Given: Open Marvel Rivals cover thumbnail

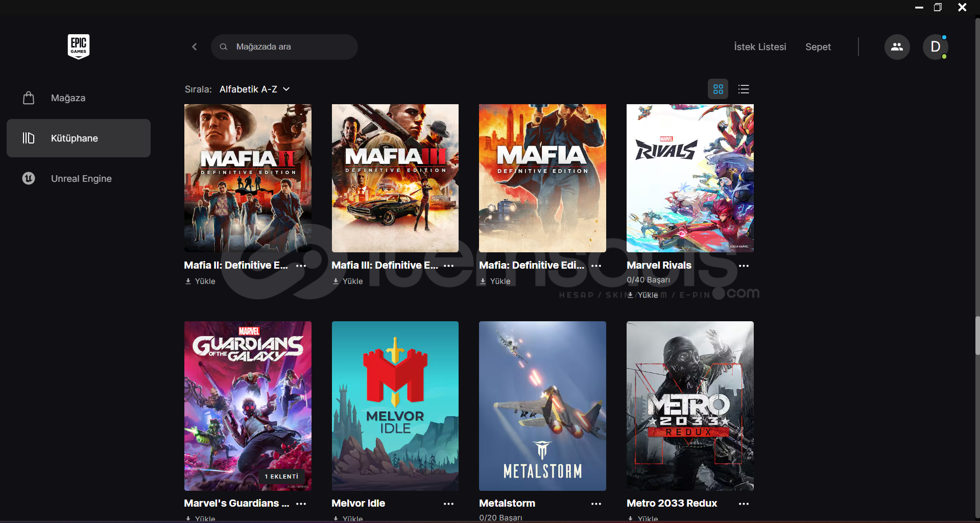Looking at the screenshot, I should [x=690, y=178].
